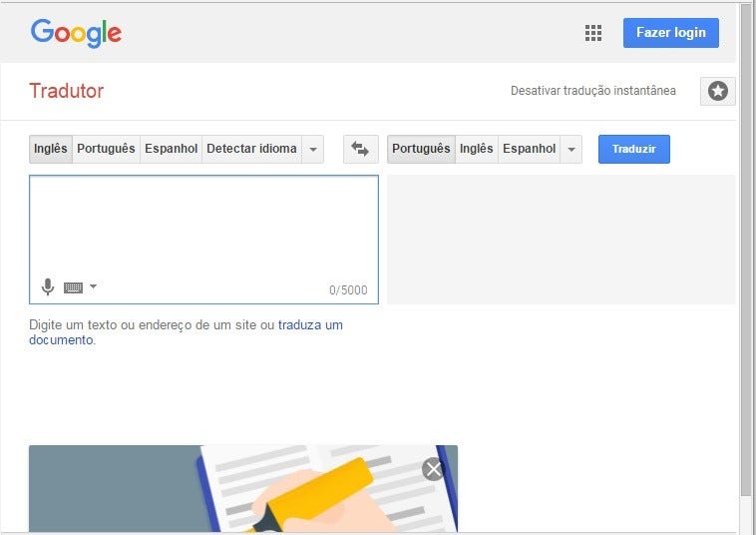Close the promo banner with X
756x535 pixels.
click(x=433, y=469)
